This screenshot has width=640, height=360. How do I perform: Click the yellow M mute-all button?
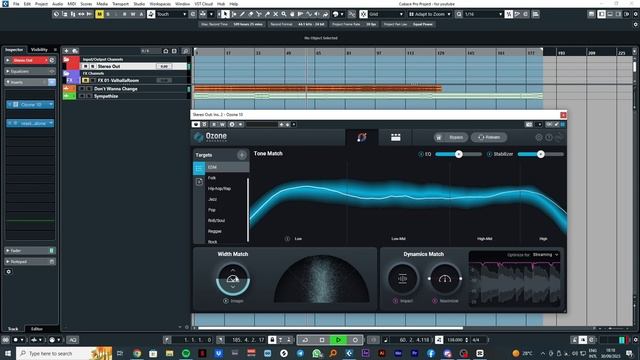(x=99, y=14)
